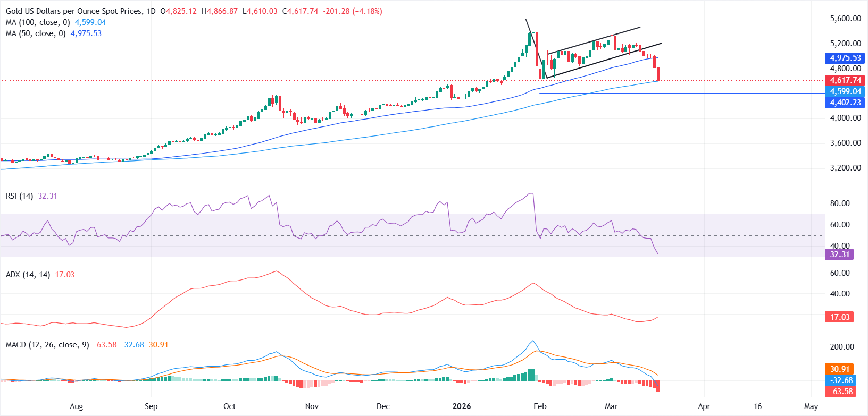Click the Nov label on the time axis

coord(312,406)
